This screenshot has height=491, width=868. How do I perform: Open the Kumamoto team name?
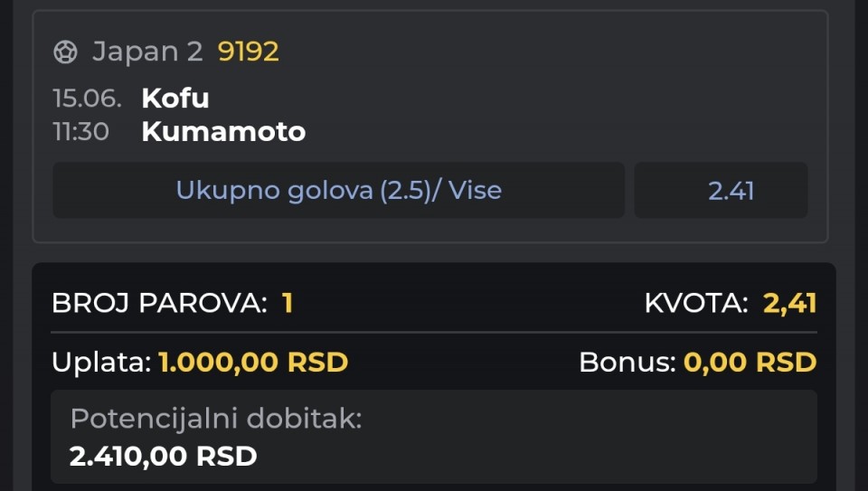click(x=223, y=132)
